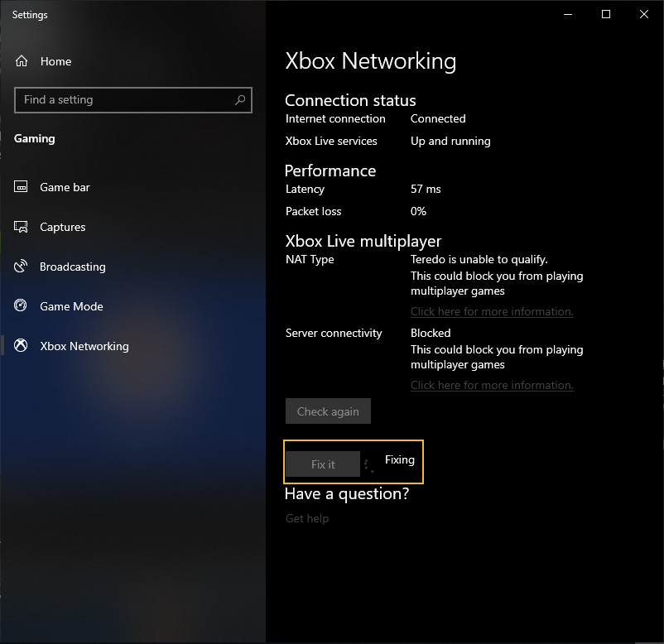Click the 'Internet connection' label

(335, 118)
